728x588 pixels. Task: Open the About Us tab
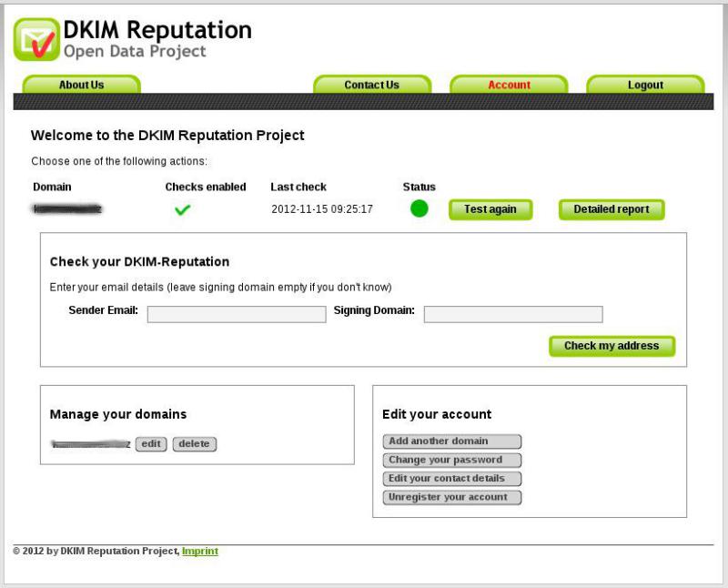[81, 85]
